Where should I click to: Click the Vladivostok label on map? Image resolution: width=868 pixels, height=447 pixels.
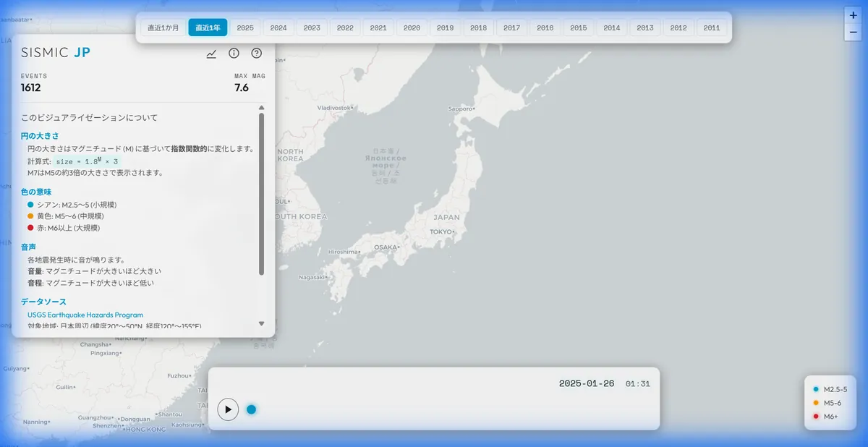tap(334, 107)
